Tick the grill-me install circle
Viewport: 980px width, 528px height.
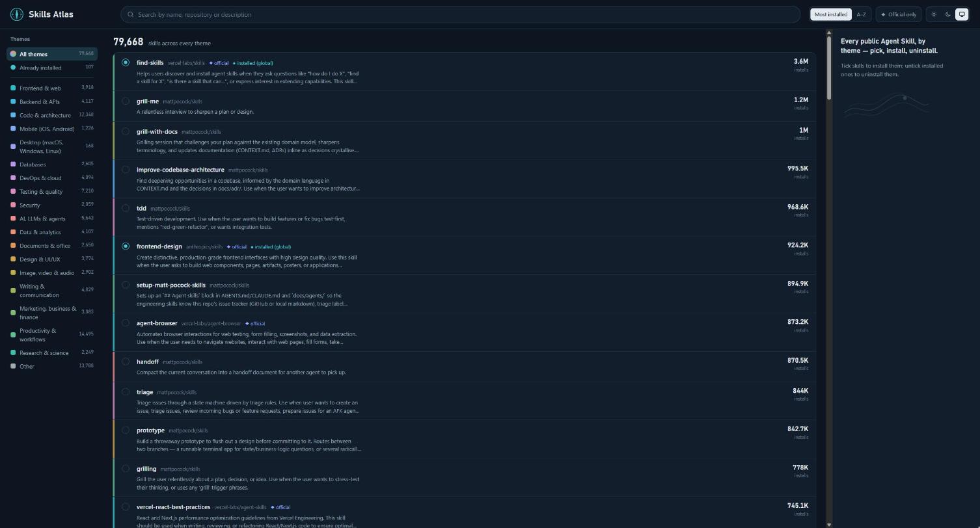pos(126,101)
